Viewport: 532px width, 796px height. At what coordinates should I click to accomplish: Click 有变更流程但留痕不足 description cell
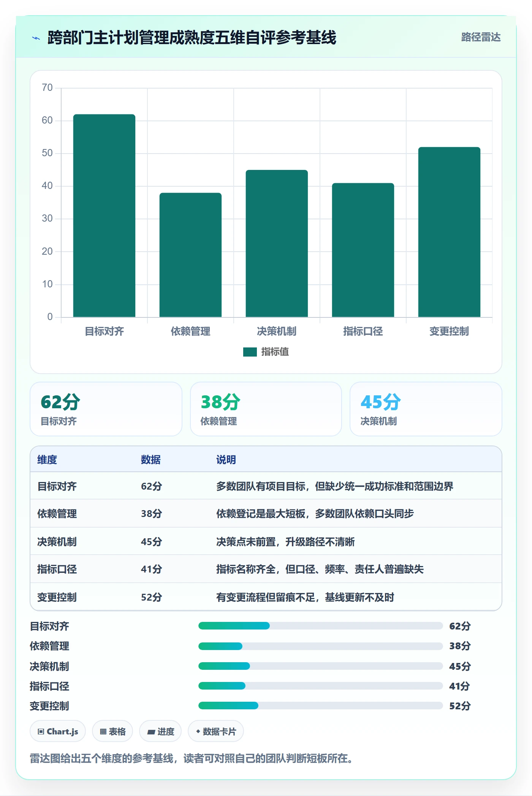[305, 597]
